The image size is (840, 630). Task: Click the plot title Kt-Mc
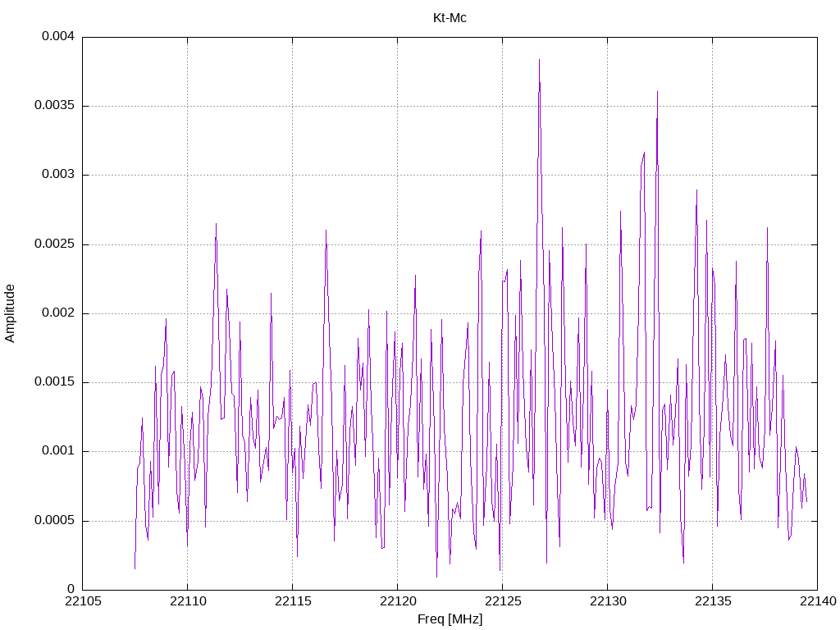(450, 18)
